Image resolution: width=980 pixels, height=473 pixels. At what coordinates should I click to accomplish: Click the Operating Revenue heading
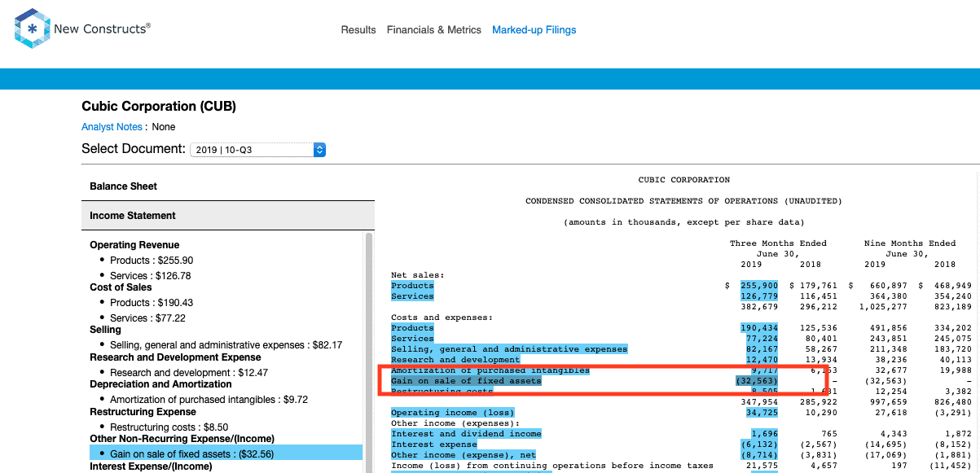pyautogui.click(x=134, y=245)
